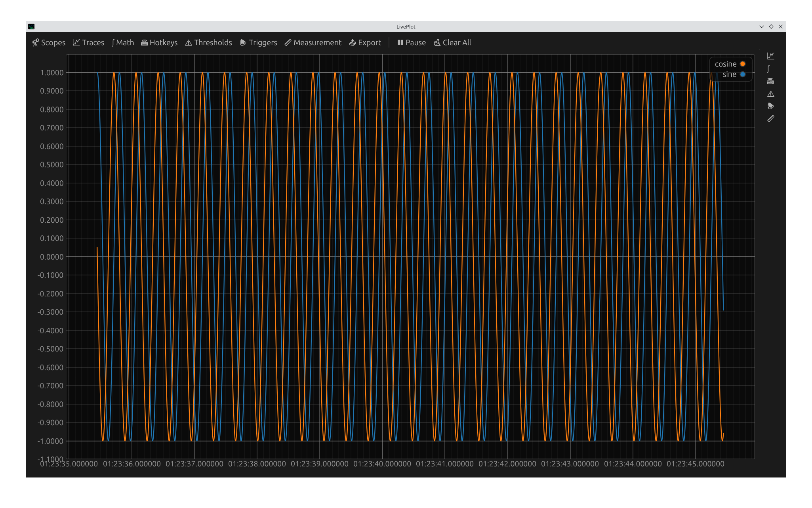This screenshot has width=812, height=508.
Task: Click the Y-axis label 0.5000
Action: coord(52,164)
